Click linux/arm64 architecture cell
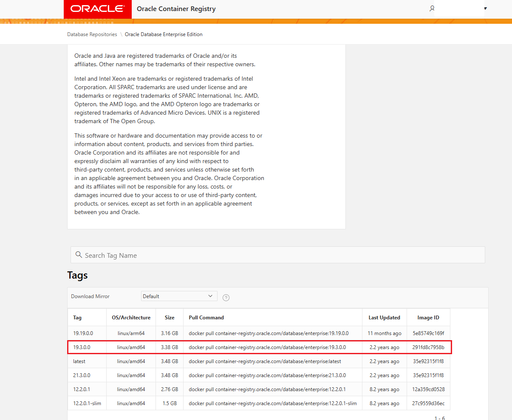The image size is (512, 420). [x=131, y=333]
